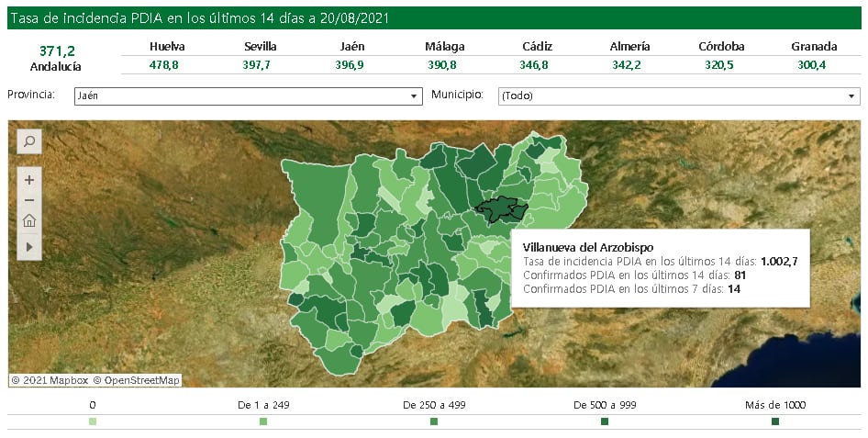868x438 pixels.
Task: Select the 'Más de 1000' legend swatch
Action: point(775,421)
